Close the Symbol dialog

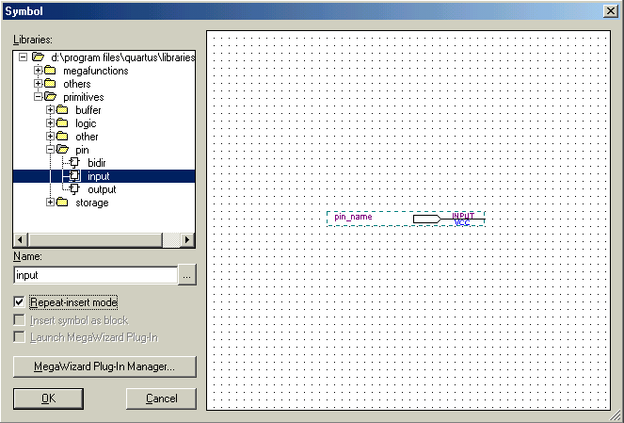610,11
